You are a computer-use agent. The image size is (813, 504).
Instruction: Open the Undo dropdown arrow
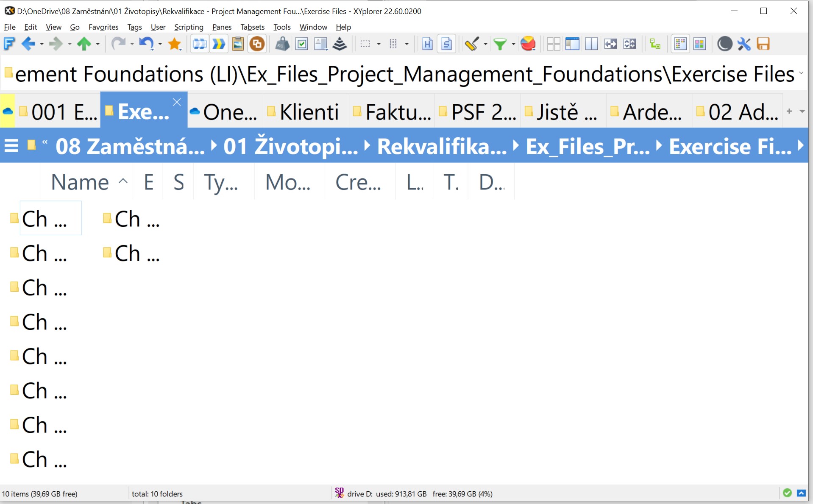pyautogui.click(x=160, y=45)
